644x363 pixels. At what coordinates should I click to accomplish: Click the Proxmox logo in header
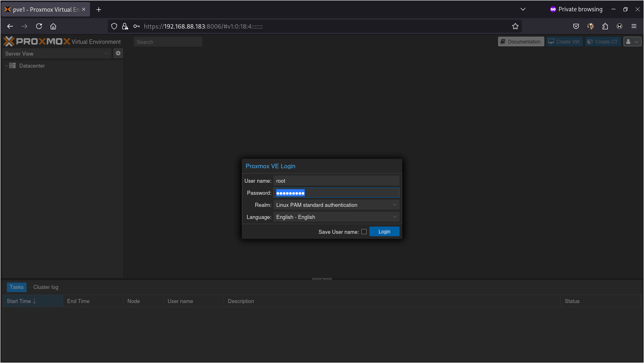coord(37,41)
